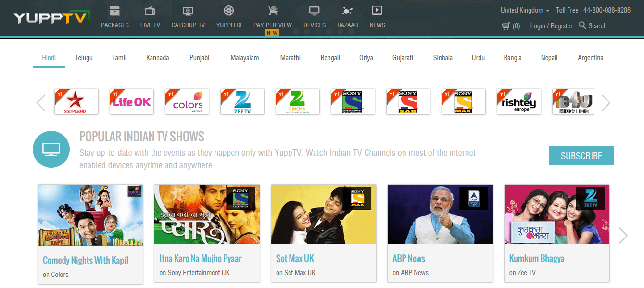
Task: Select the Sony Entertainment Television logo
Action: pos(353,102)
